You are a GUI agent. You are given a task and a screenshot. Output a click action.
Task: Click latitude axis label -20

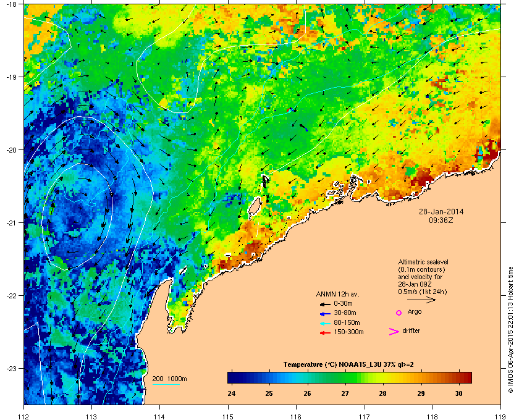tap(11, 149)
